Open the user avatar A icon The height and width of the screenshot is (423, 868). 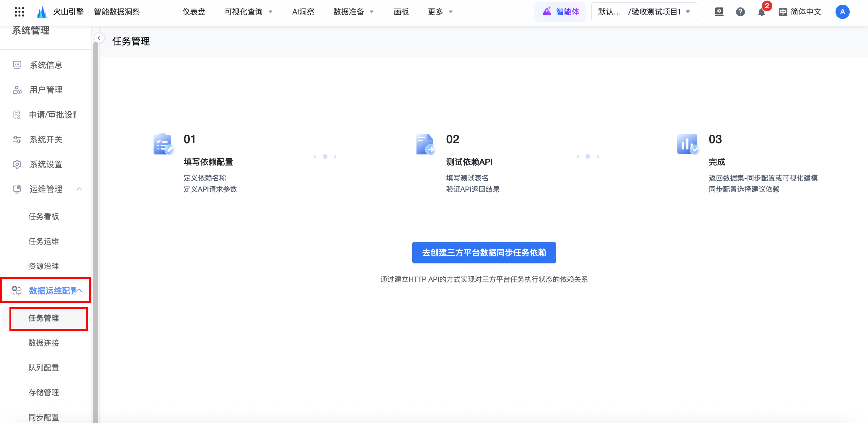click(842, 12)
